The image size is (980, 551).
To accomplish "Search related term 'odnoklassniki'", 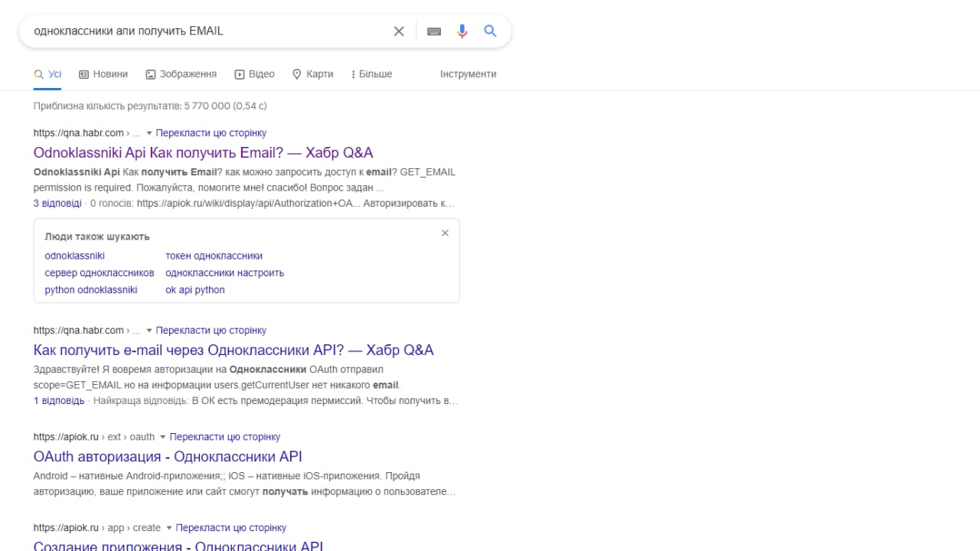I will [74, 256].
